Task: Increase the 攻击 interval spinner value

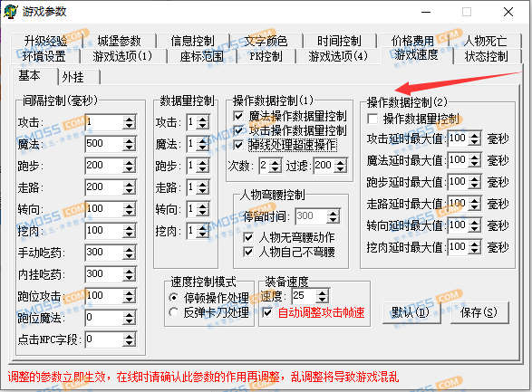Action: pyautogui.click(x=129, y=120)
